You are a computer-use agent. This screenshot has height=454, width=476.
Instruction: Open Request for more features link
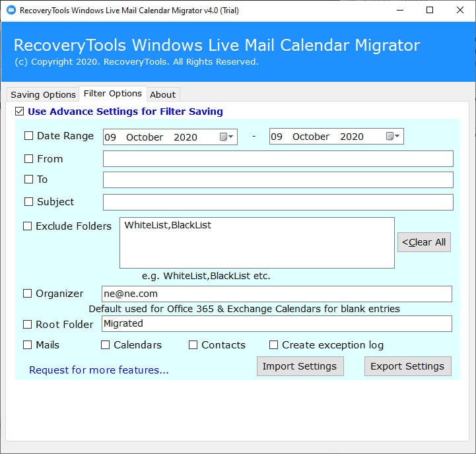98,370
